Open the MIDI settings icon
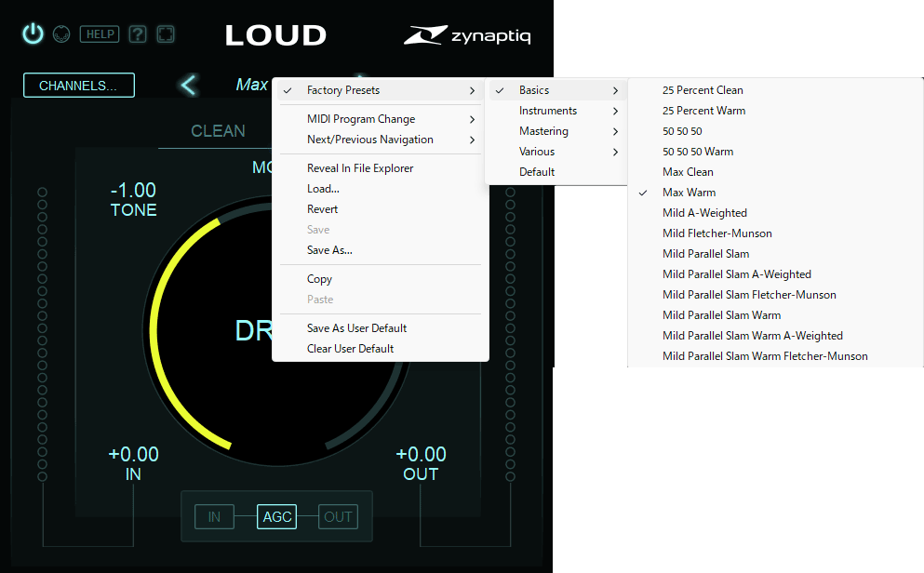Image resolution: width=924 pixels, height=573 pixels. tap(61, 34)
